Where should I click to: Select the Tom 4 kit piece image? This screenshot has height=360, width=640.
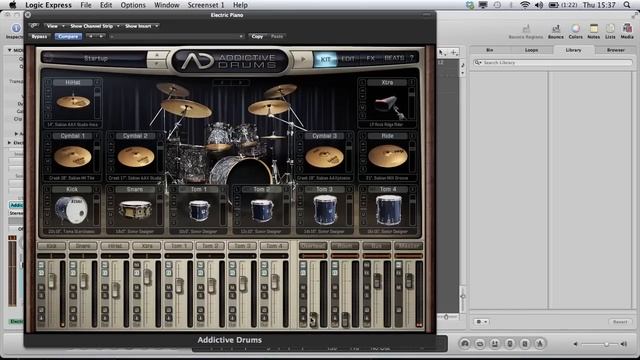tap(388, 210)
